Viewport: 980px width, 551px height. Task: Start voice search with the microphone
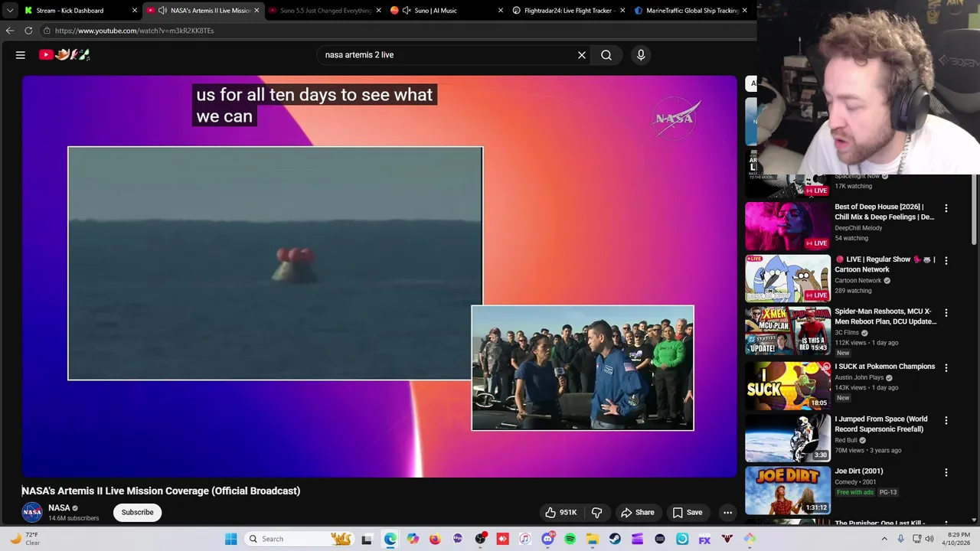click(641, 55)
